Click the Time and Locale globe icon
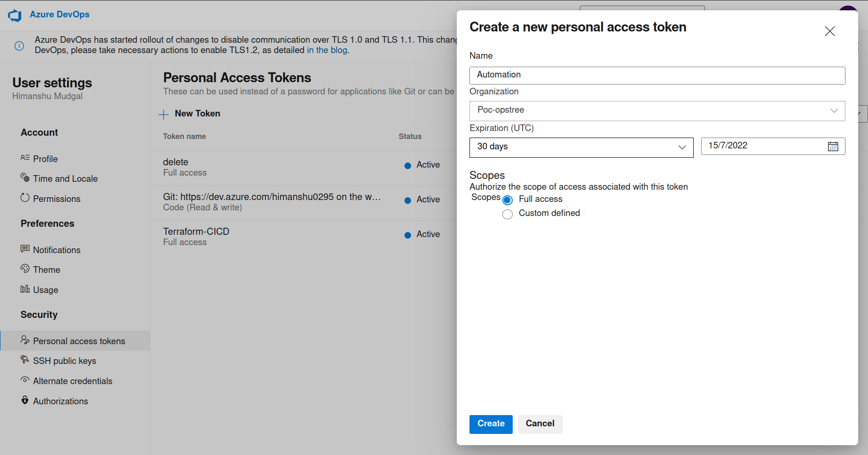Screen dimensions: 868x455 25,178
